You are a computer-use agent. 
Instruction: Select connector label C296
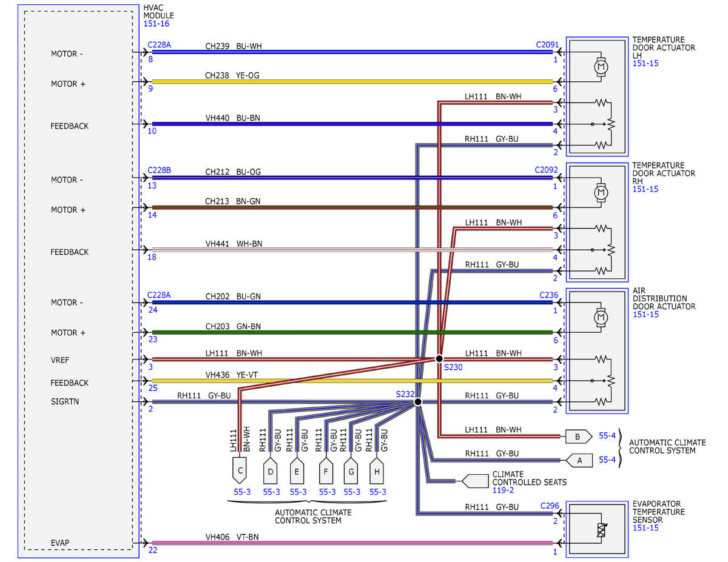(x=548, y=505)
